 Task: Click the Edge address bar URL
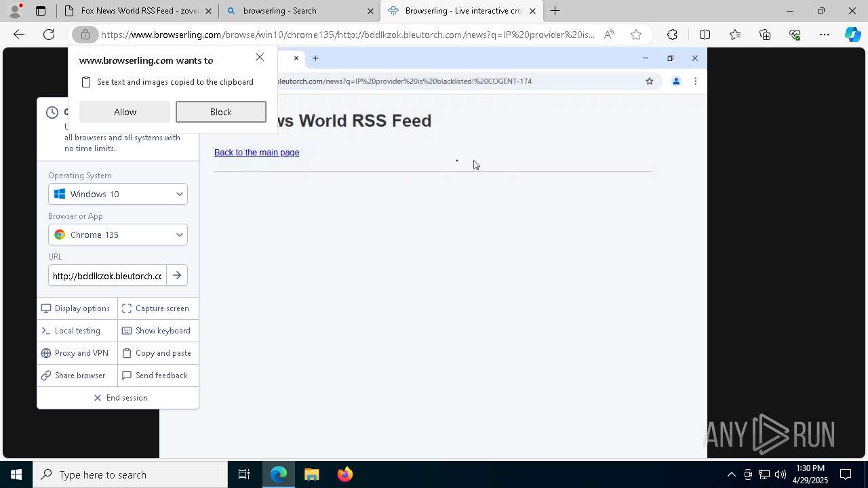coord(347,35)
